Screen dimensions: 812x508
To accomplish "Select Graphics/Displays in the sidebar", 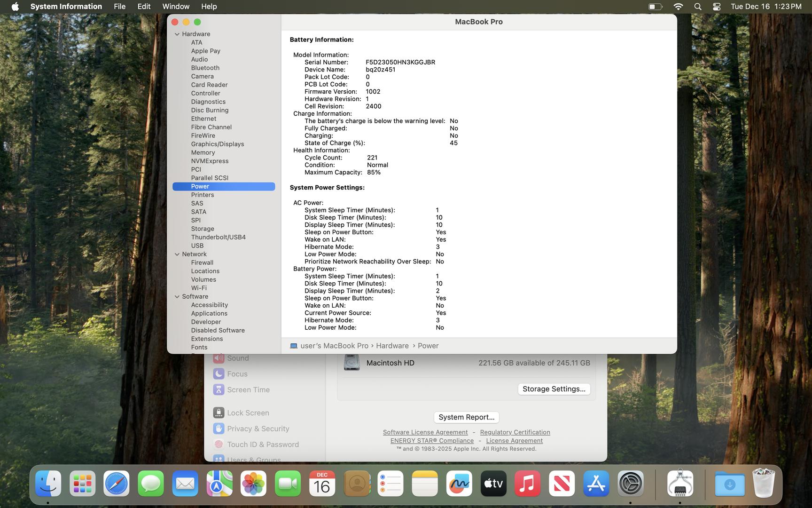I will click(217, 144).
